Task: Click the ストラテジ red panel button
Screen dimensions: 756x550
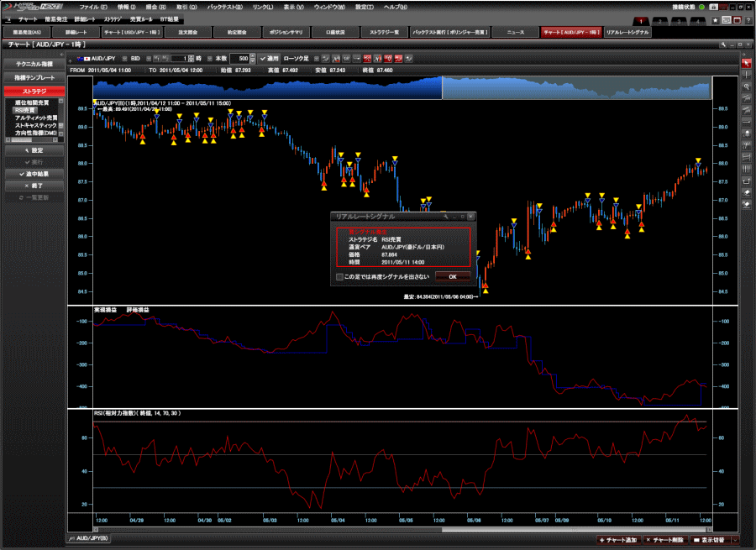Action: pos(34,91)
